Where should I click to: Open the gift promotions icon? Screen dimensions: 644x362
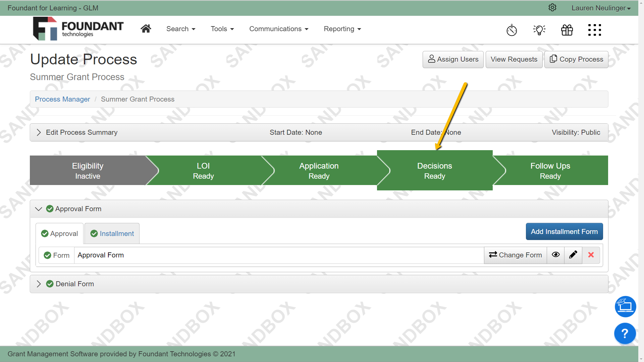[x=567, y=30]
